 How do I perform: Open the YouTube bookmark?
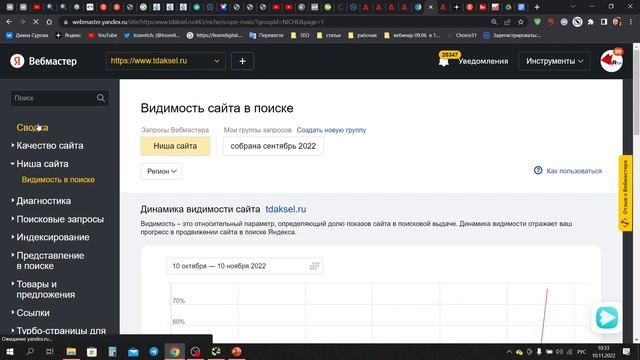pos(103,35)
